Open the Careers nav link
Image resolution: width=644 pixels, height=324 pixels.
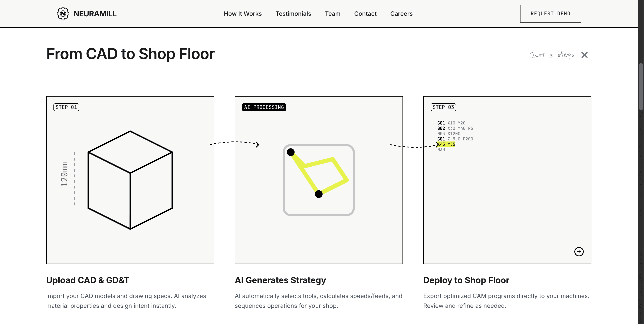point(401,14)
